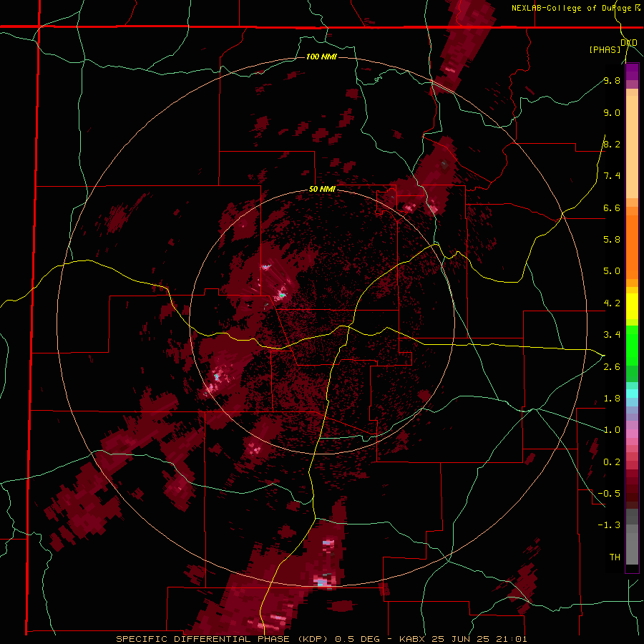
Task: Click the 0.5 DEG elevation angle text
Action: coord(359,639)
